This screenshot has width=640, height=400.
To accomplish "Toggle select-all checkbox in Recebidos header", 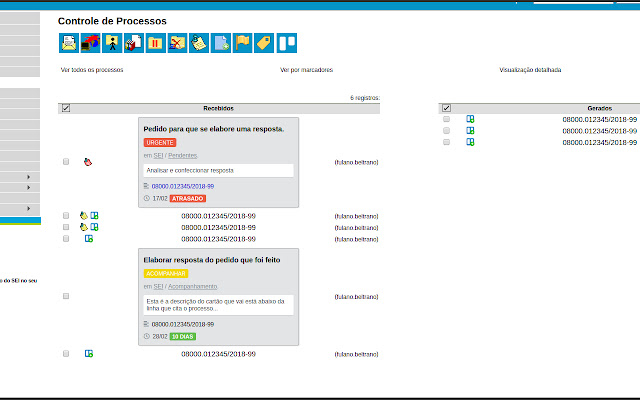I will pyautogui.click(x=66, y=108).
